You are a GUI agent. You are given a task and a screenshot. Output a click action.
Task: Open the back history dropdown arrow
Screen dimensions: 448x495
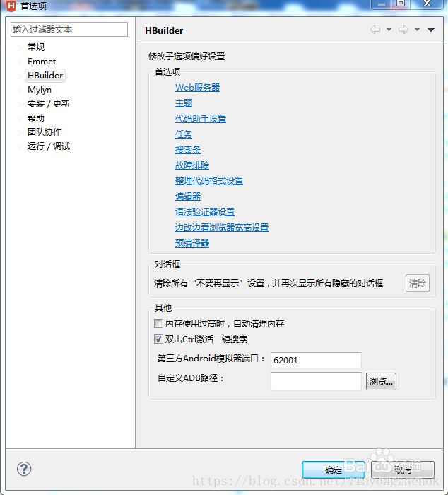pos(389,30)
